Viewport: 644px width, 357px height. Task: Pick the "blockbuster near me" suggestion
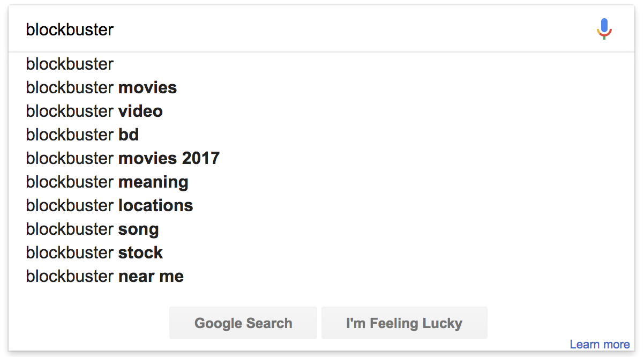click(321, 277)
